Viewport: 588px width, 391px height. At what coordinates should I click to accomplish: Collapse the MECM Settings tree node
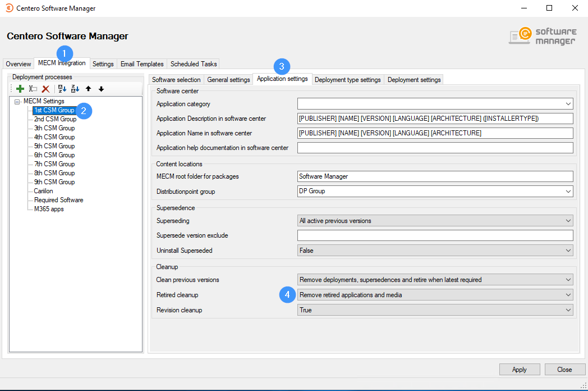17,102
